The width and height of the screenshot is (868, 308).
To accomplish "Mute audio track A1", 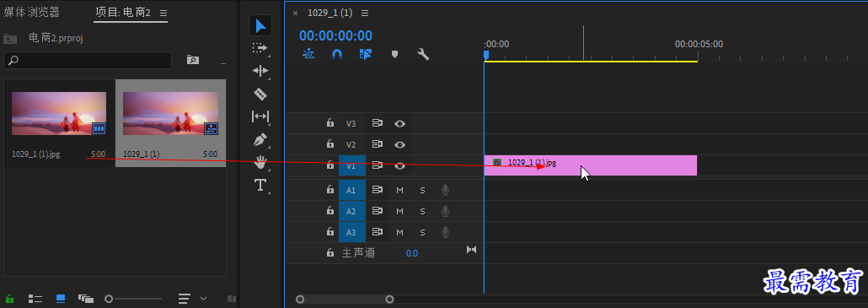I will click(399, 190).
